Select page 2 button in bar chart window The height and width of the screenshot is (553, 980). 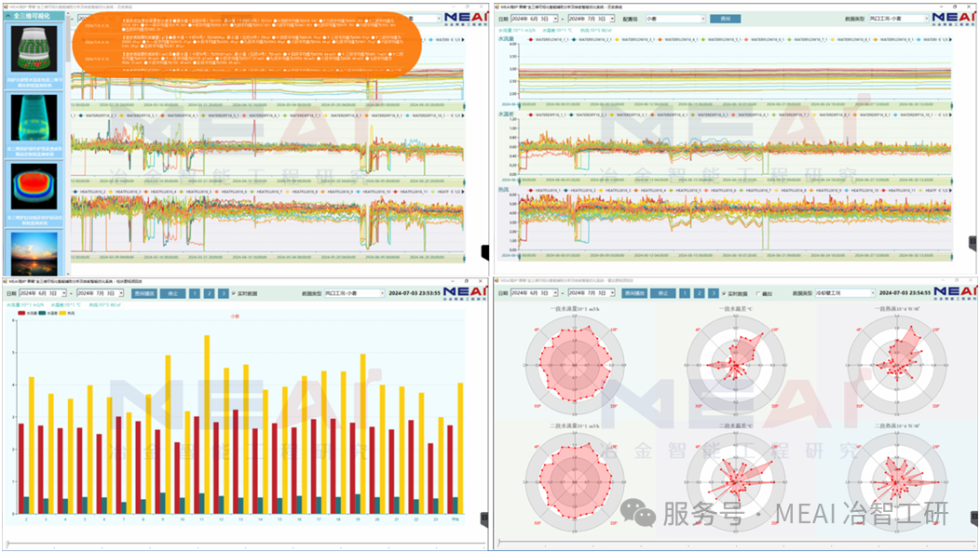pos(209,293)
